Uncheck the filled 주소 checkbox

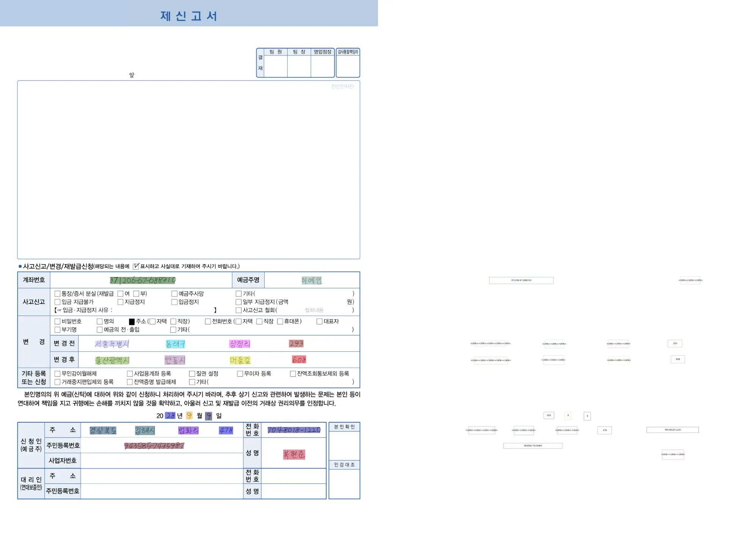tap(132, 321)
